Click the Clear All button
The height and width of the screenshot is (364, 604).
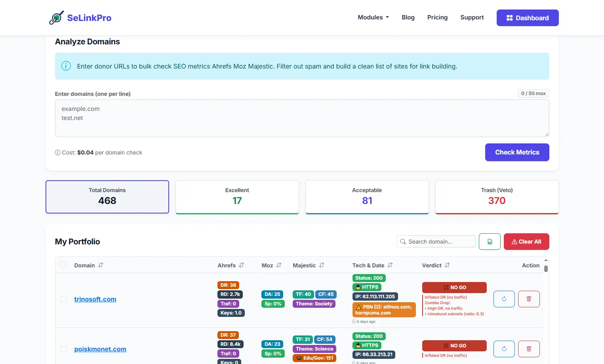pos(526,242)
